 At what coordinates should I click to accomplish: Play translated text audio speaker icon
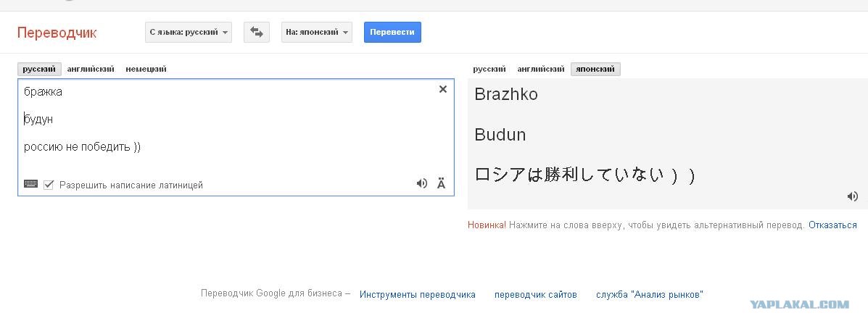(853, 196)
